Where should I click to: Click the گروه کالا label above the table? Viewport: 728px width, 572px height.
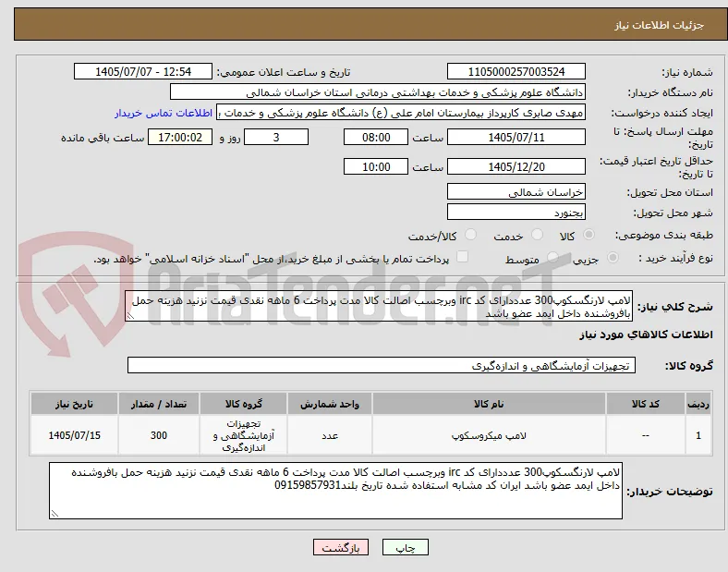point(689,366)
